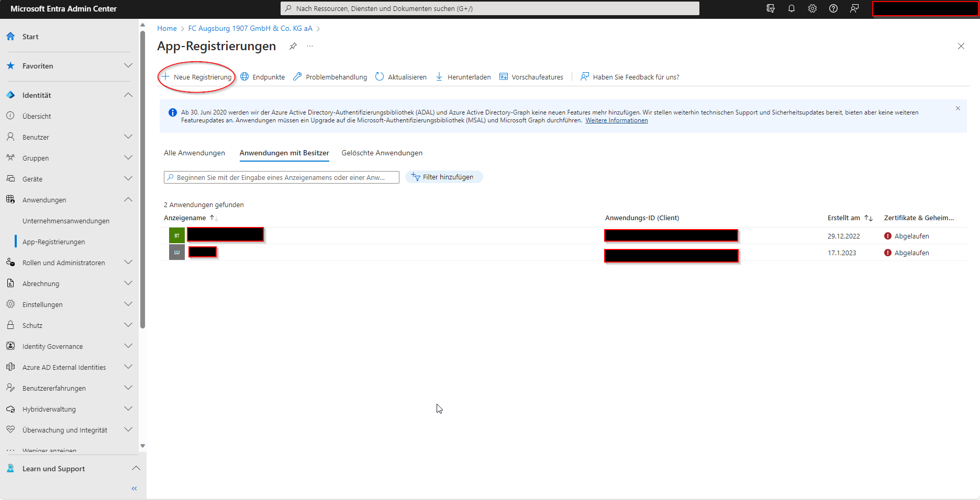Pin the App-Registrierungen page
The image size is (980, 500).
(293, 46)
